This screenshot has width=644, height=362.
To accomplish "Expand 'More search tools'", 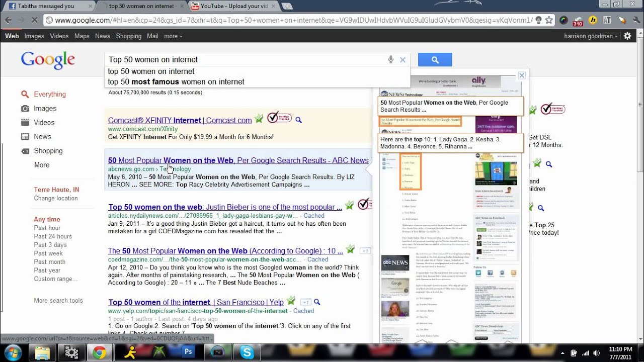I will pyautogui.click(x=58, y=301).
